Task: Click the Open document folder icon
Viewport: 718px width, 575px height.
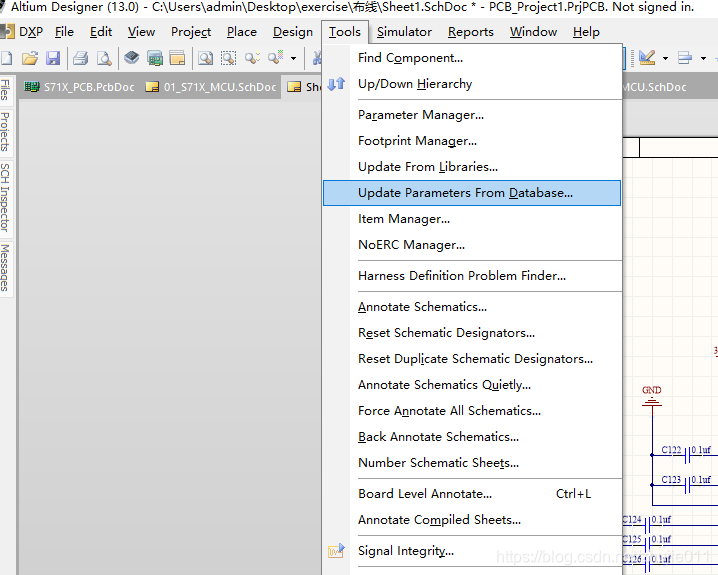Action: click(x=30, y=58)
